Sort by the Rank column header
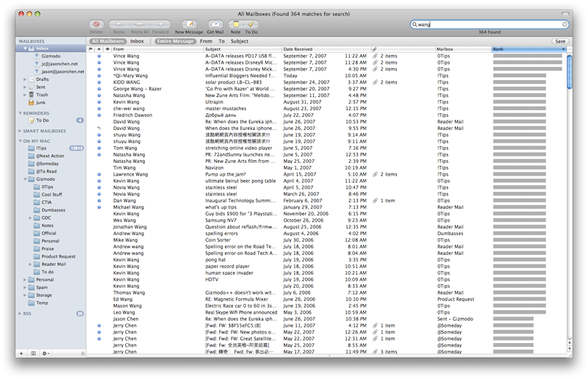The width and height of the screenshot is (588, 379). (528, 49)
